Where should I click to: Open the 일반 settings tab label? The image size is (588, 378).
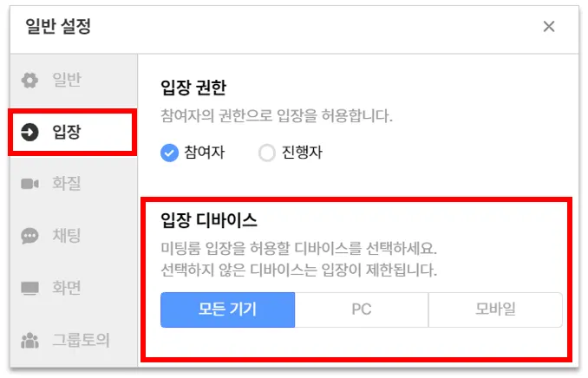click(x=67, y=80)
